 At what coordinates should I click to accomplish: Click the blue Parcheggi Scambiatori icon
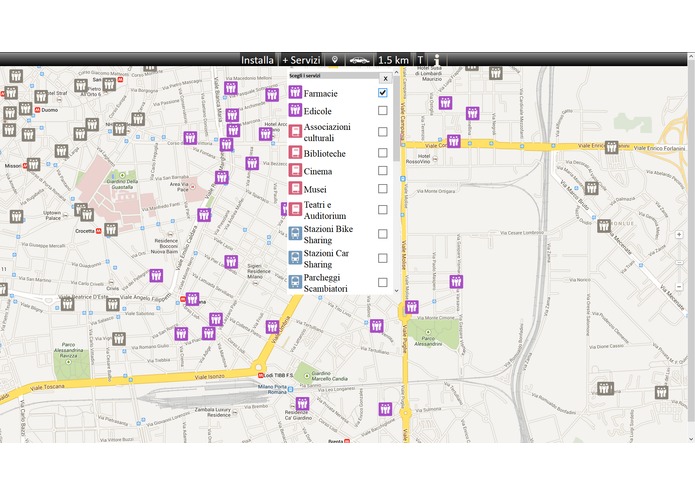pyautogui.click(x=295, y=282)
